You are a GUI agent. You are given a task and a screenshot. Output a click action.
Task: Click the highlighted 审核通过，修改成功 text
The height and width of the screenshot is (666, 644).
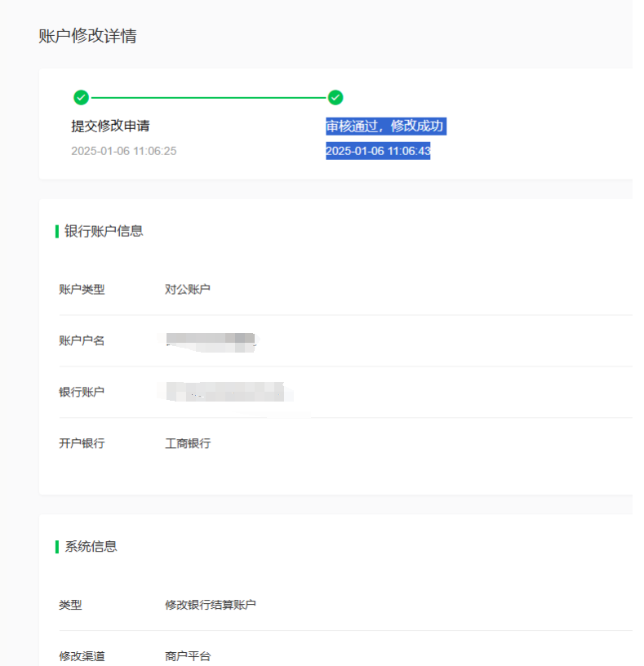click(x=386, y=127)
